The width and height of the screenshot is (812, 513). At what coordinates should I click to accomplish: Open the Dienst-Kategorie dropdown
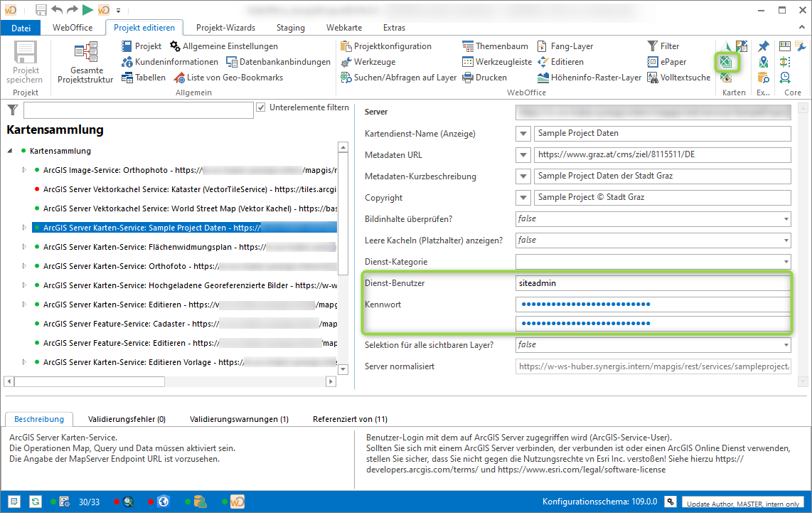(x=786, y=262)
